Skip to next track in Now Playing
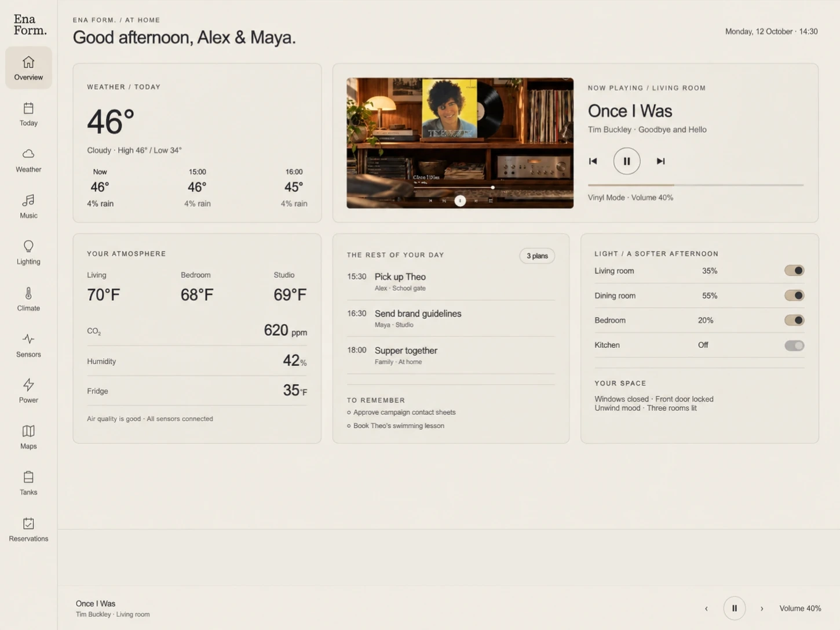Viewport: 840px width, 630px height. 660,161
